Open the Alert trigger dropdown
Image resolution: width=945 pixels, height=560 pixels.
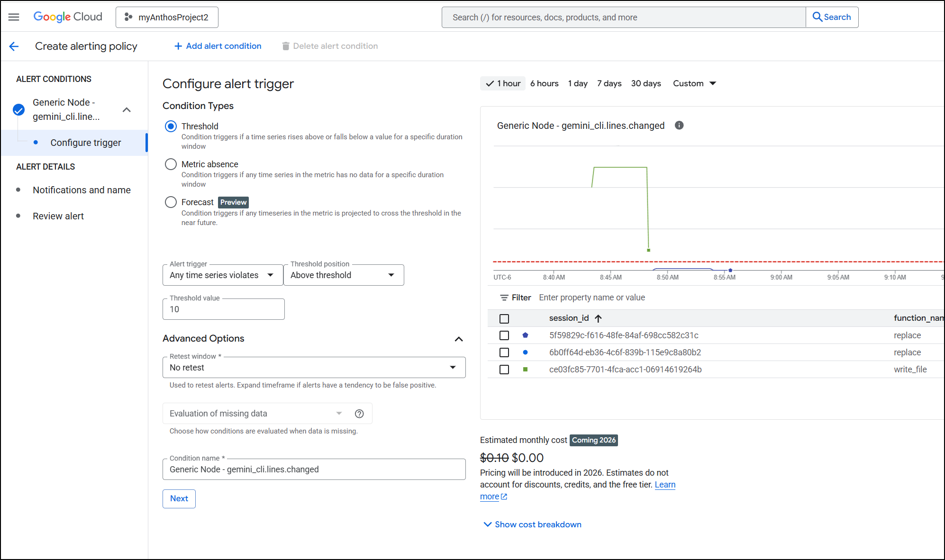(223, 275)
